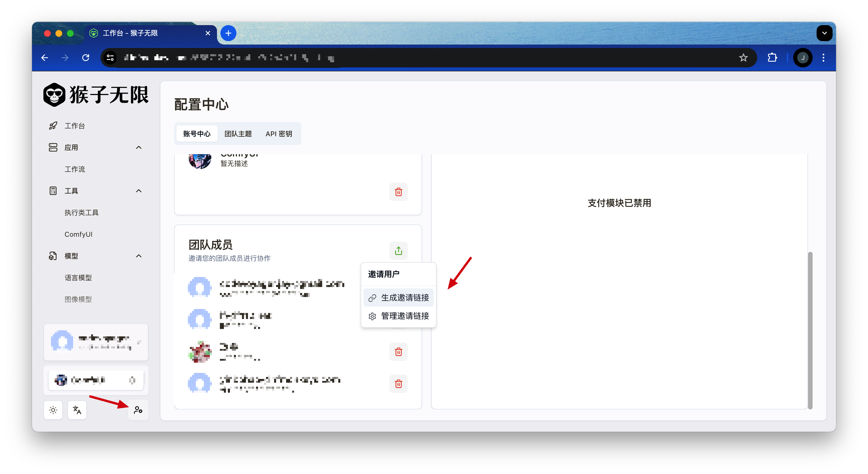Image resolution: width=868 pixels, height=474 pixels.
Task: Open the tab search dropdown arrow
Action: click(825, 33)
